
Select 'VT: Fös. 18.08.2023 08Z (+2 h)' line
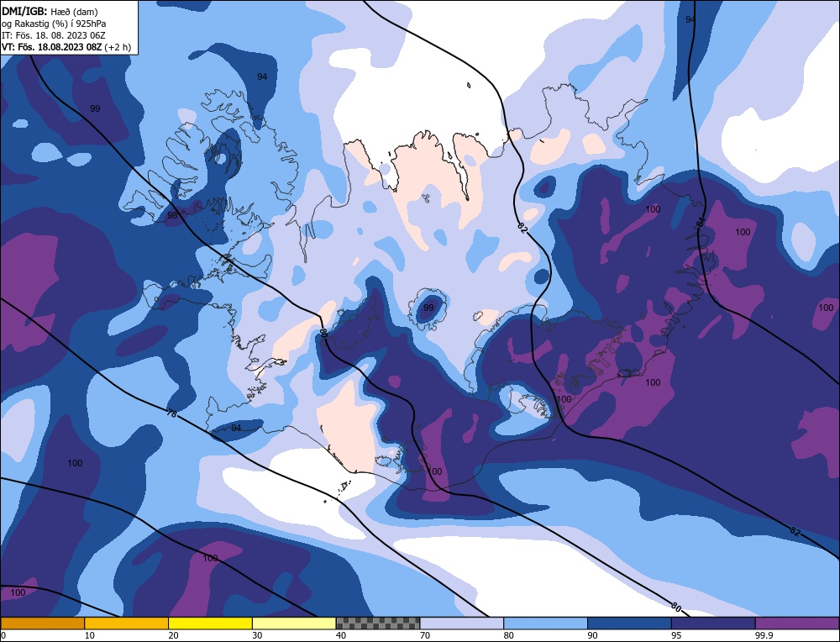(x=66, y=47)
